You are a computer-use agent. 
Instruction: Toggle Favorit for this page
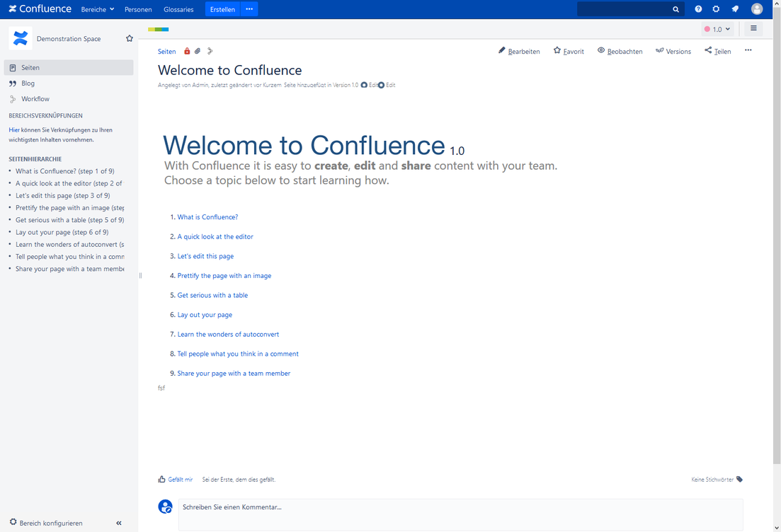coord(569,51)
